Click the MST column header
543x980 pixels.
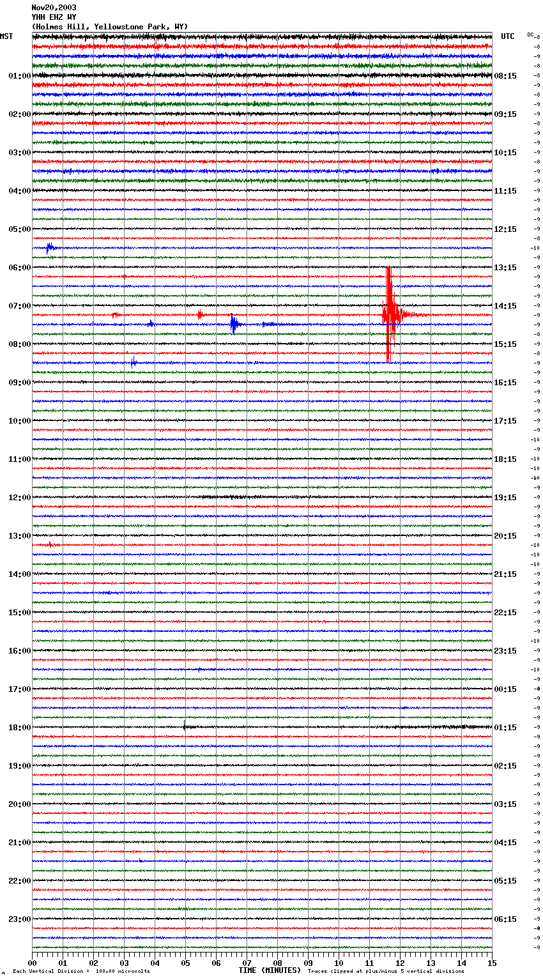click(6, 36)
